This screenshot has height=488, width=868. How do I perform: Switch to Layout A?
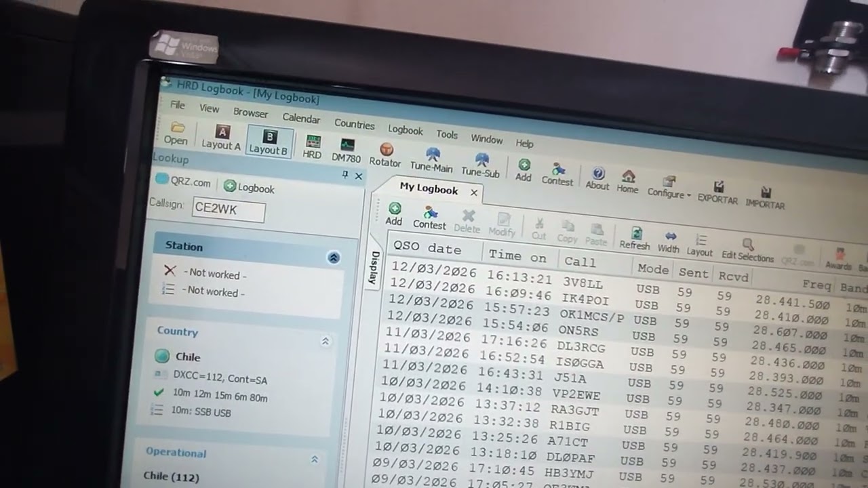221,138
